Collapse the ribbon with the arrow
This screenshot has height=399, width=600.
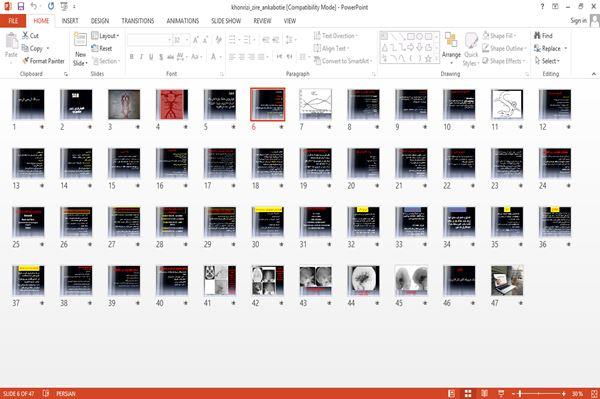tap(593, 74)
